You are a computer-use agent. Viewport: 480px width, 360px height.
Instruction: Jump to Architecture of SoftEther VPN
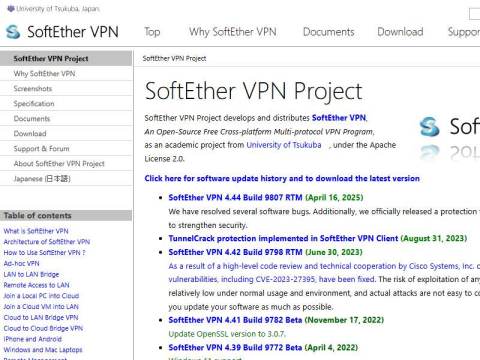[x=47, y=242]
